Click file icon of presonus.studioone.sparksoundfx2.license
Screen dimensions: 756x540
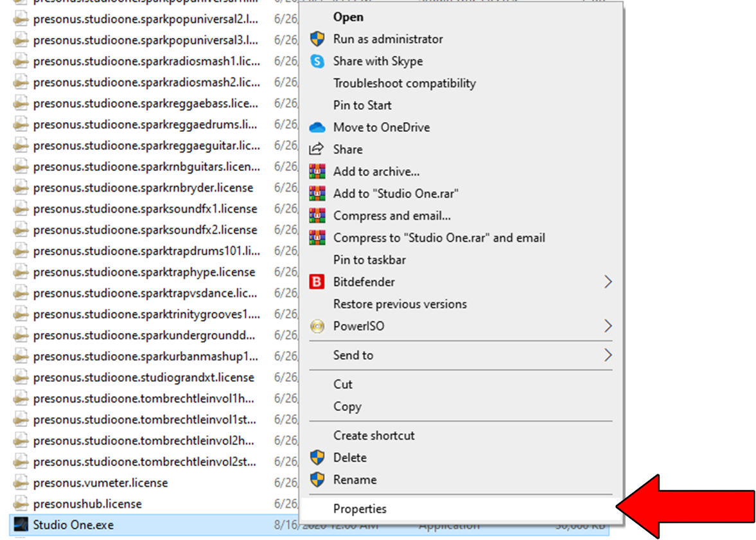(21, 230)
